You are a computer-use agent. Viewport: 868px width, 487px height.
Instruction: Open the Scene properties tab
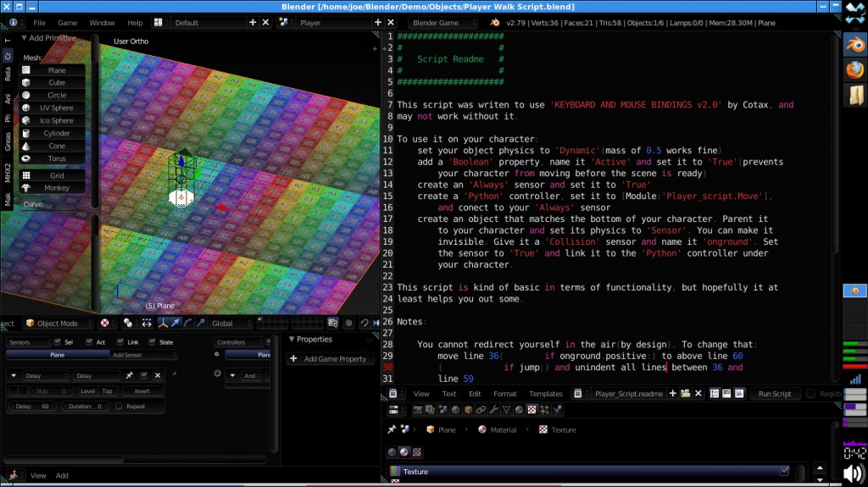pyautogui.click(x=442, y=410)
